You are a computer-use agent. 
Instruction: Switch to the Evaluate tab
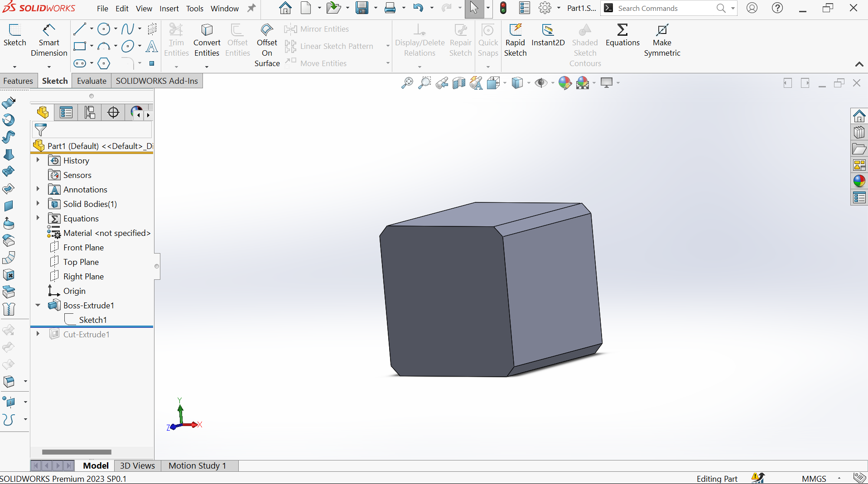click(x=92, y=81)
